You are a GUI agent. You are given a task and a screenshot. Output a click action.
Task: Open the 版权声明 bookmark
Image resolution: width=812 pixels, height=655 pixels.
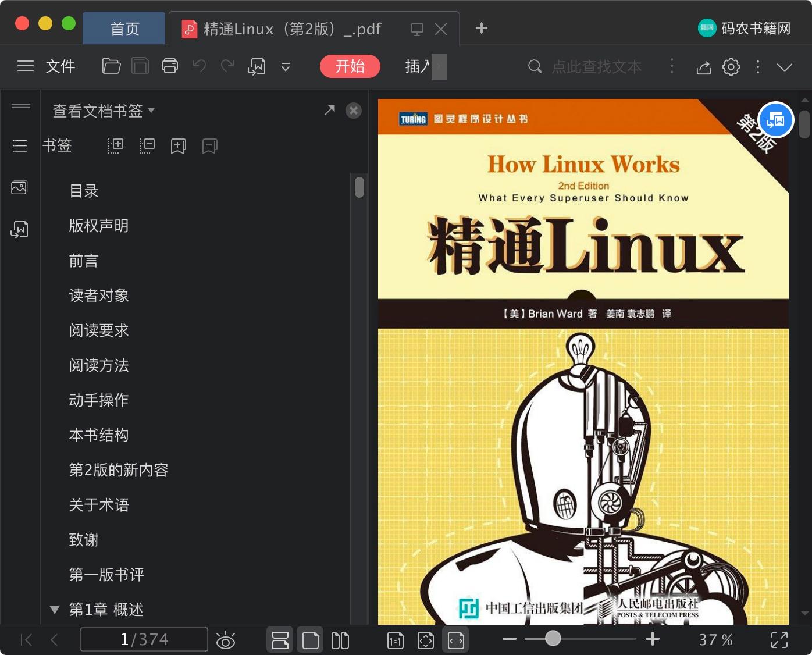(99, 226)
